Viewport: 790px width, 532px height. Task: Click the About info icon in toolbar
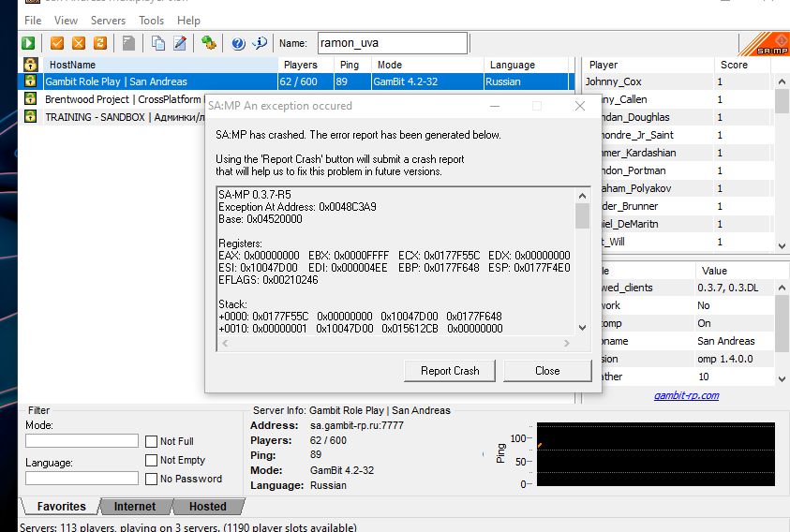pyautogui.click(x=260, y=43)
